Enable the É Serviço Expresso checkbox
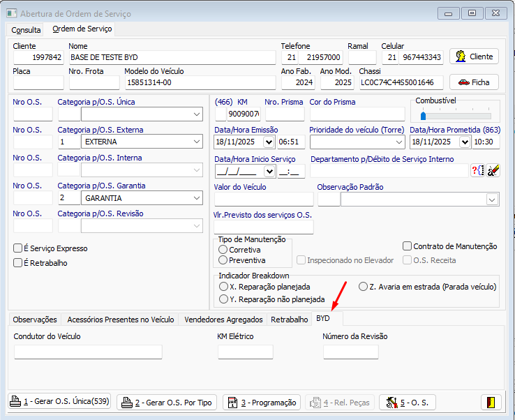 (x=18, y=248)
